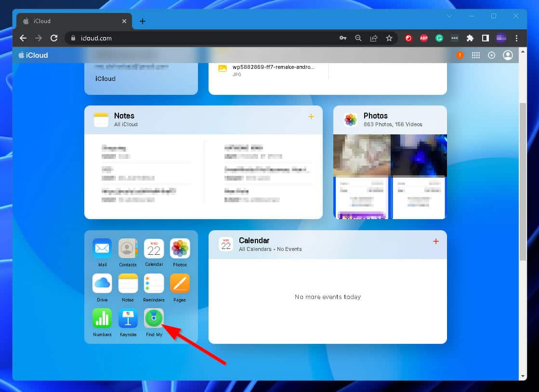This screenshot has height=392, width=539.
Task: Open the iCloud app launcher grid icon
Action: [x=476, y=55]
